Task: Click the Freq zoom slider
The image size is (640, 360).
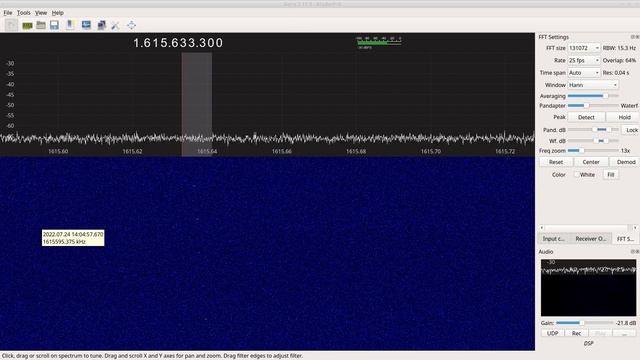Action: [593, 151]
